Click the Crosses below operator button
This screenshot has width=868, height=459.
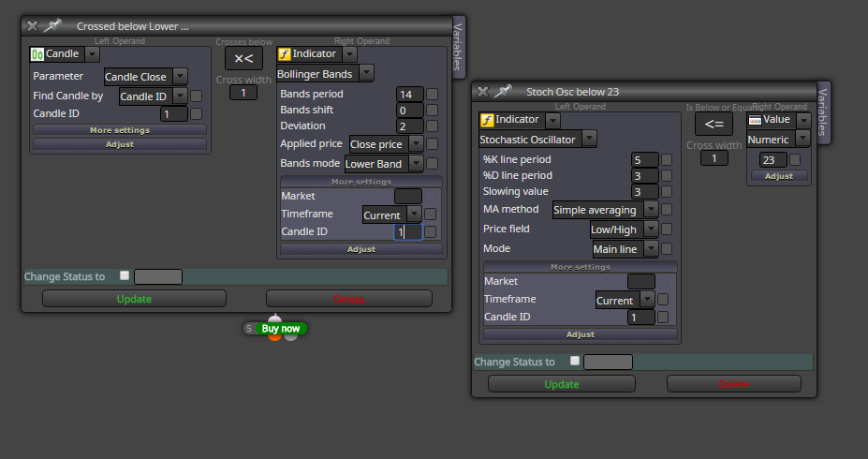pos(243,59)
